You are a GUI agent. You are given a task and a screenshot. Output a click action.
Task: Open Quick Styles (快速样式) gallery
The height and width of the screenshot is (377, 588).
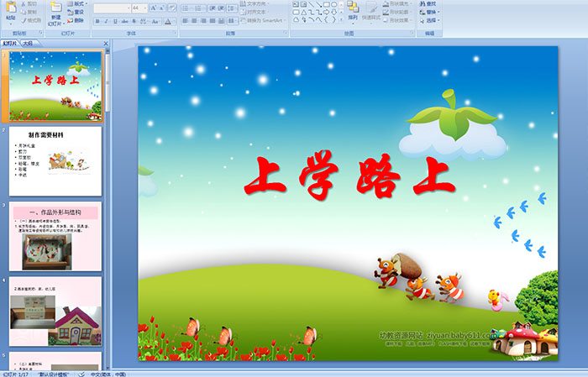pos(371,11)
